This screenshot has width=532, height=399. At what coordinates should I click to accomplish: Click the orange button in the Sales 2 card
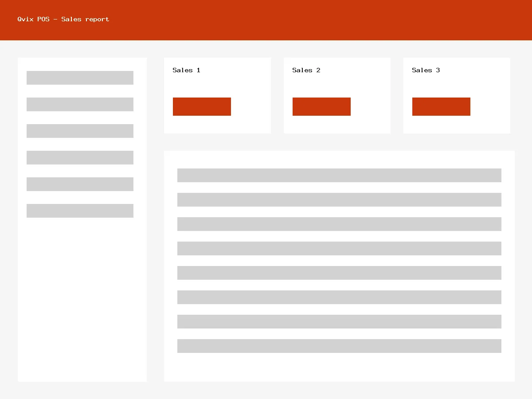(321, 106)
